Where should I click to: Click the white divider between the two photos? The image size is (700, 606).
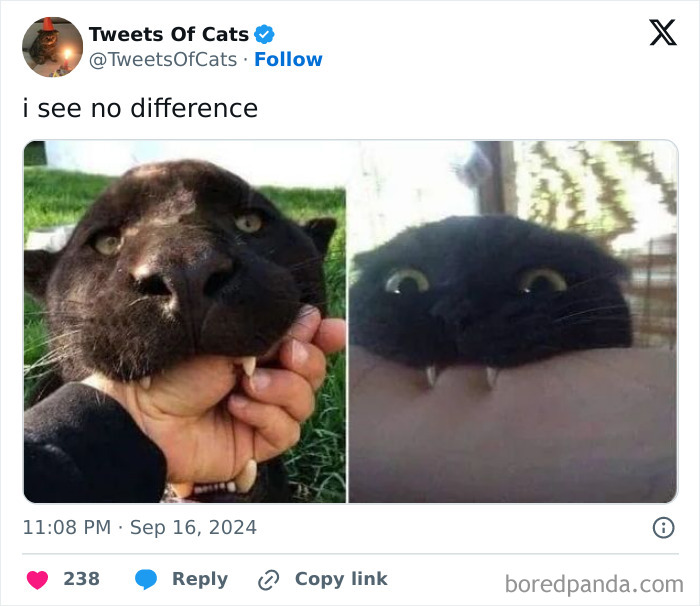pyautogui.click(x=347, y=321)
